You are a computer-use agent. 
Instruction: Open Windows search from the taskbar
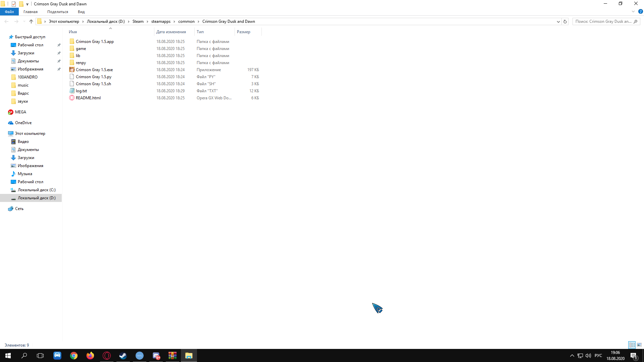(x=24, y=356)
